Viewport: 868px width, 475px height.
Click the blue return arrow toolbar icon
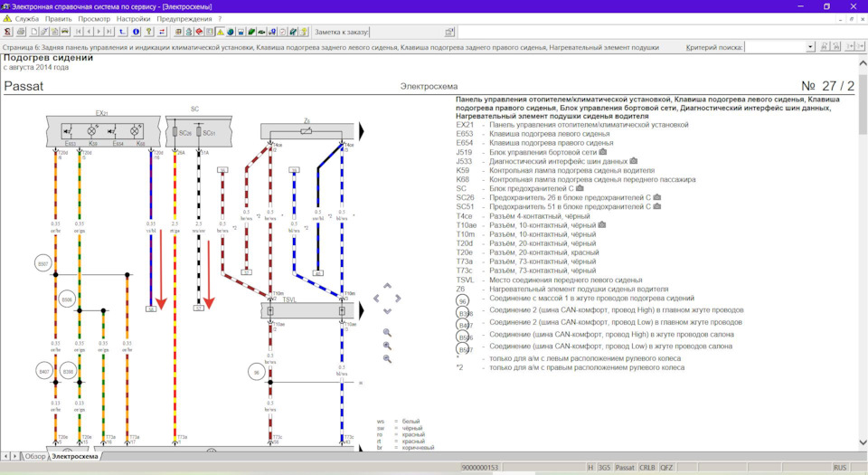pos(122,32)
